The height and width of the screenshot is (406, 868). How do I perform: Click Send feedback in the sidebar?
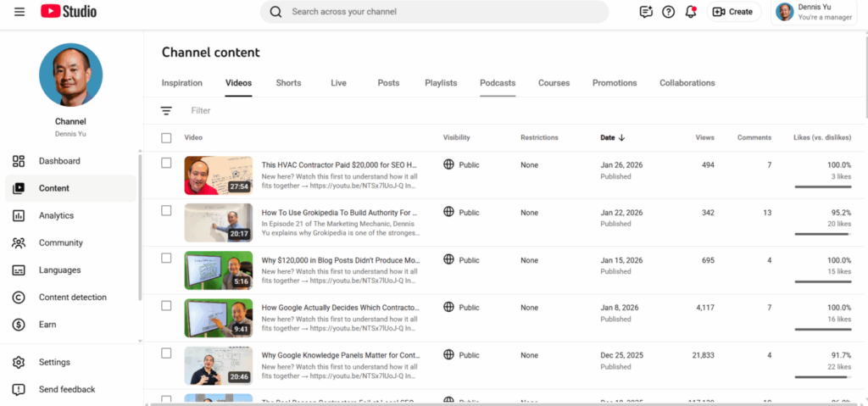click(66, 390)
